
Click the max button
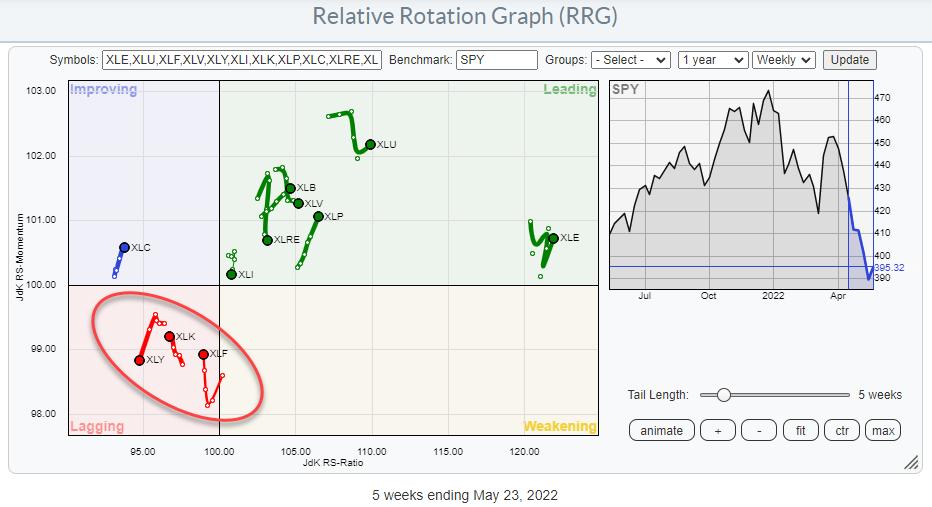click(882, 430)
